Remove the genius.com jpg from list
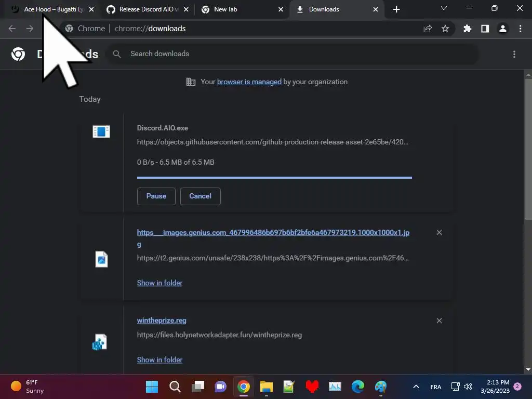This screenshot has height=399, width=532. click(439, 232)
